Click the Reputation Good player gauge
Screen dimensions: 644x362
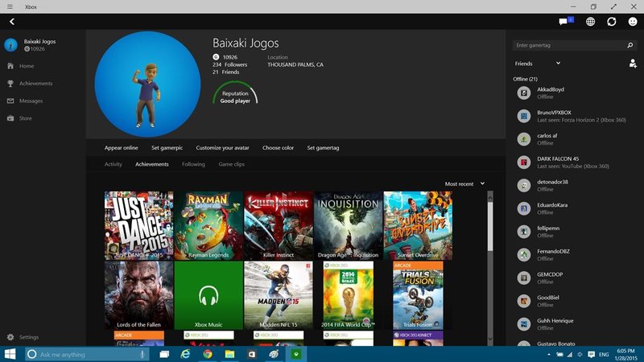coord(235,93)
